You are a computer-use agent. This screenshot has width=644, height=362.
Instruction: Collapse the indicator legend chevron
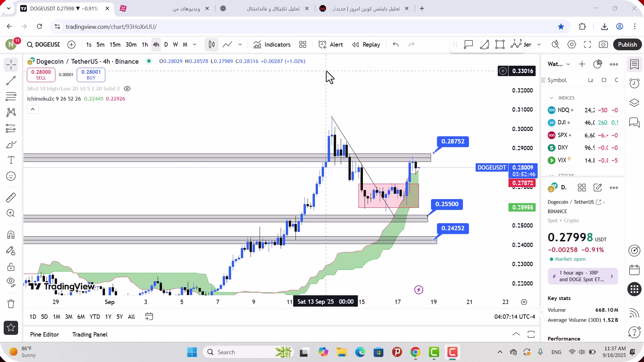tap(33, 109)
